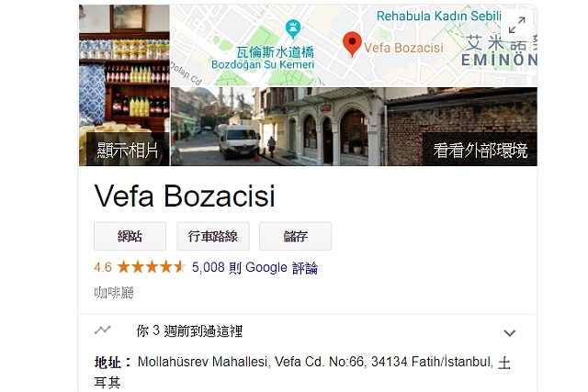588x392 pixels.
Task: Click the visit trend graph icon
Action: click(102, 330)
